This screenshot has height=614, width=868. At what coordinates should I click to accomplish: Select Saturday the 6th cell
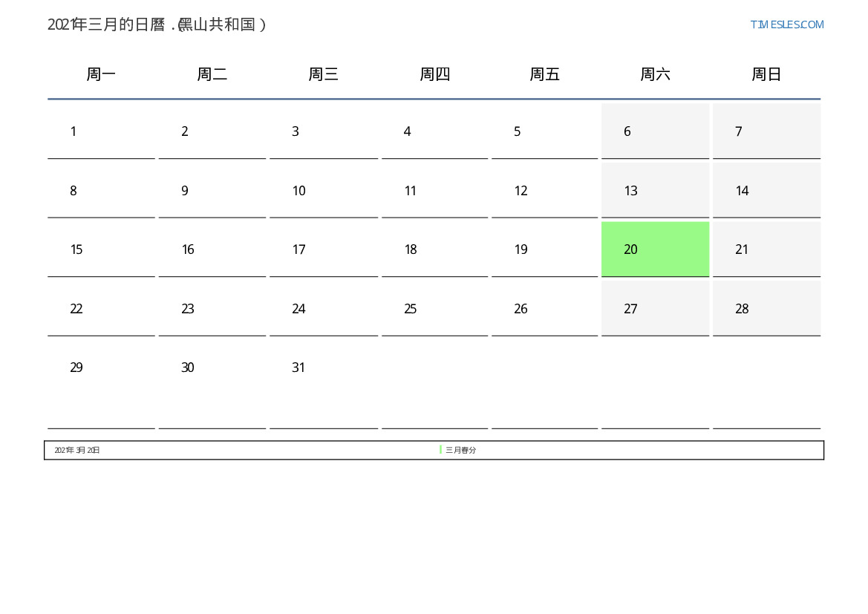click(x=655, y=131)
